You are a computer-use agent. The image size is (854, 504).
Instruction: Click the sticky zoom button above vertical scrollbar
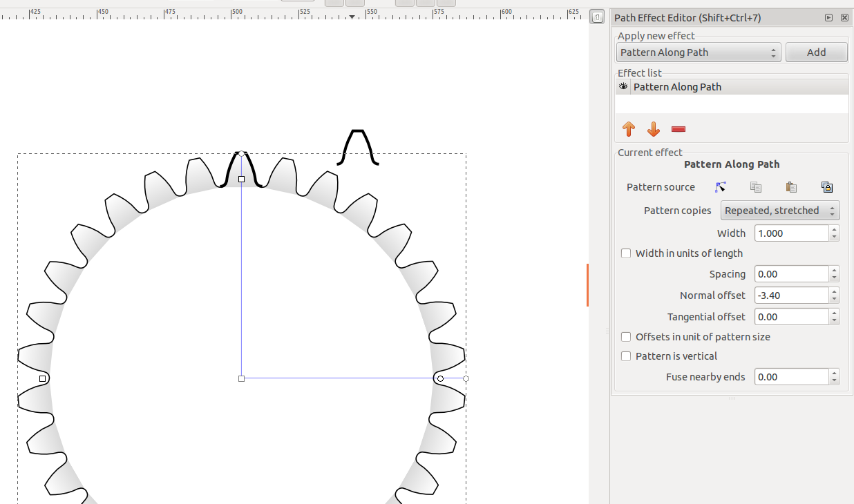(x=596, y=16)
